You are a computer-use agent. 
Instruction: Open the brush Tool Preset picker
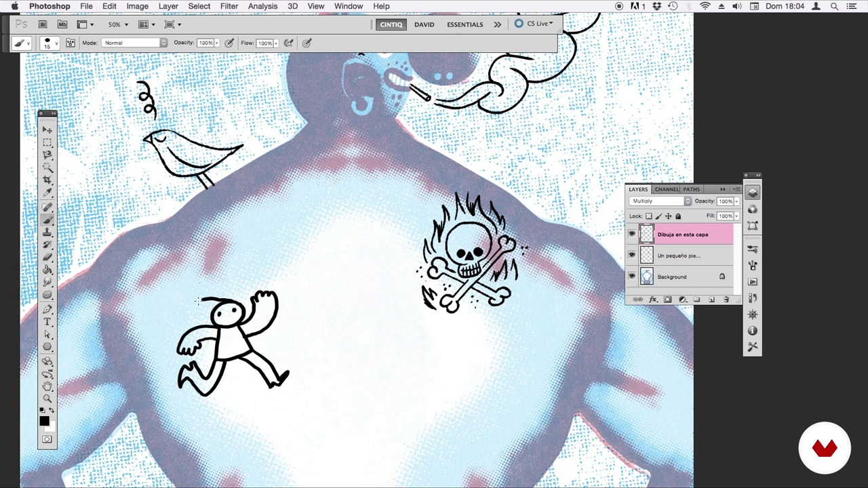click(x=22, y=43)
